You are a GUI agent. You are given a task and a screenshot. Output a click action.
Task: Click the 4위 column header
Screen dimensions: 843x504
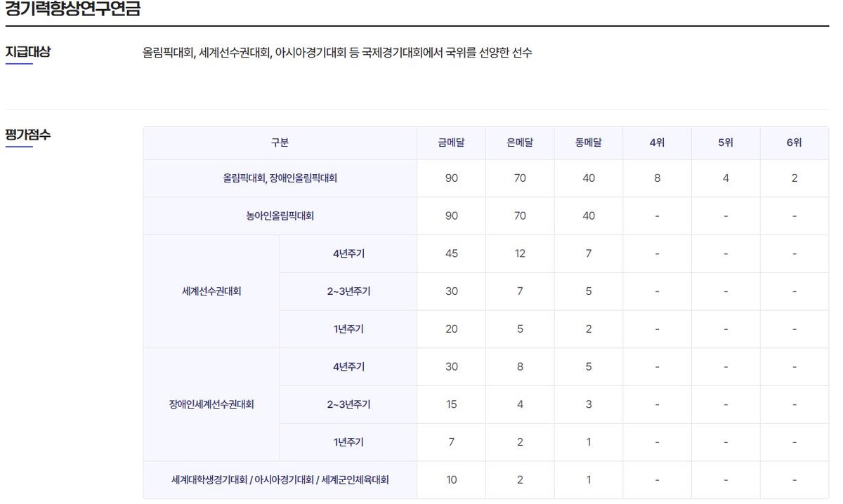657,142
